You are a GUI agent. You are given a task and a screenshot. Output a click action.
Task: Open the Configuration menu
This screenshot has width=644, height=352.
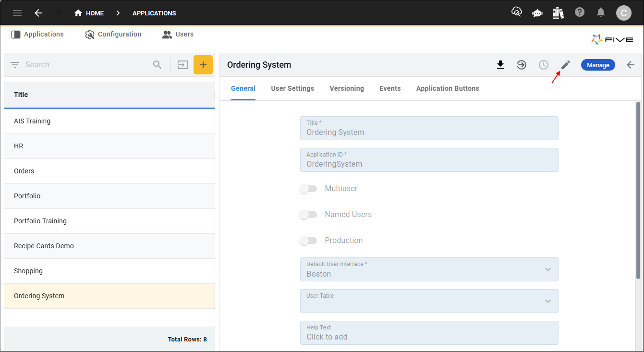113,35
